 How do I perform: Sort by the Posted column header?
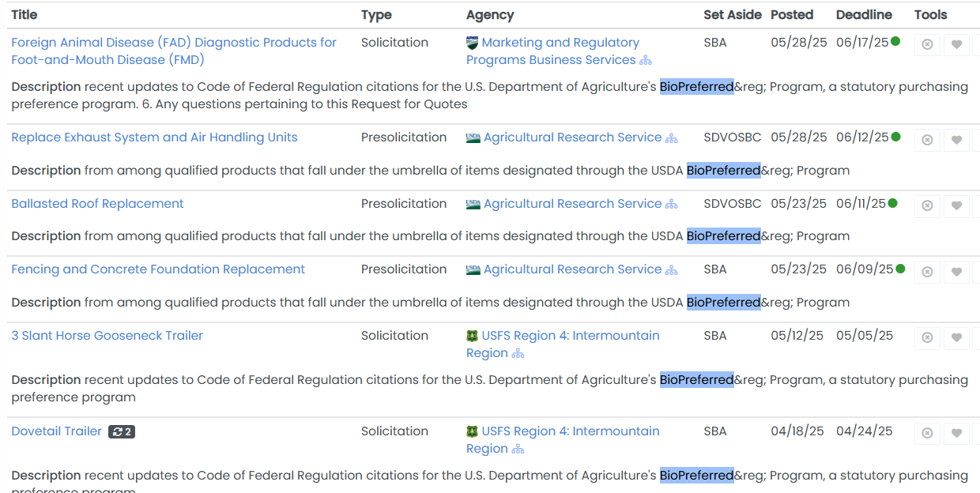pyautogui.click(x=791, y=14)
